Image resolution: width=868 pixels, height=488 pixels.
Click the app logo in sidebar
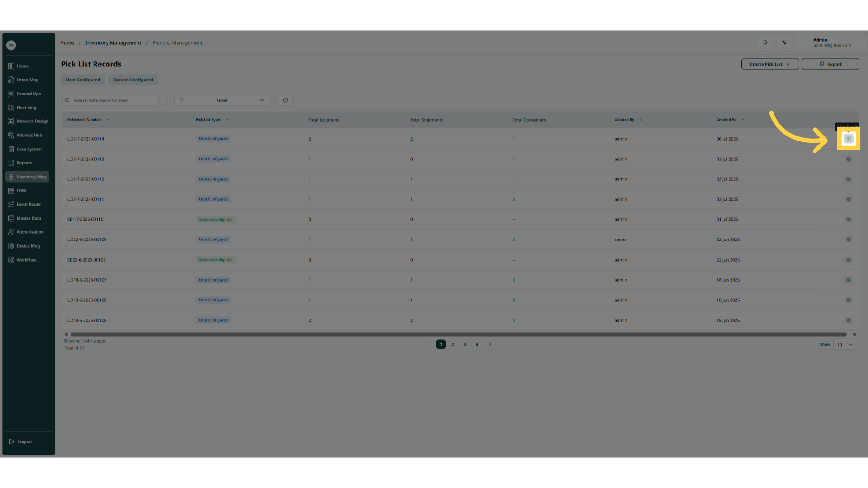coord(11,45)
